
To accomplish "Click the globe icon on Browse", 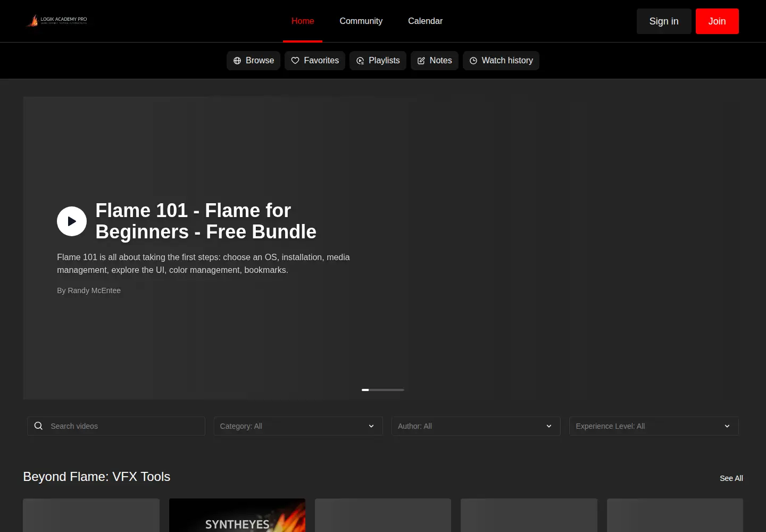I will click(x=237, y=61).
